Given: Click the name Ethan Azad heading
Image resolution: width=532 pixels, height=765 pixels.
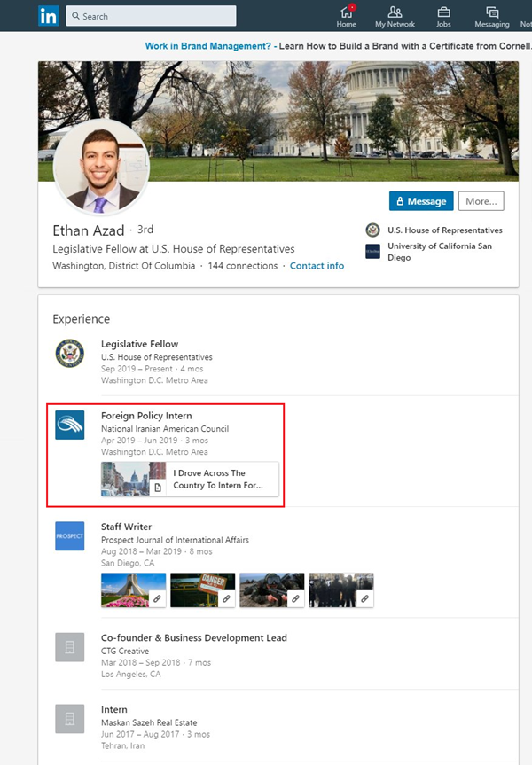Looking at the screenshot, I should coord(89,230).
